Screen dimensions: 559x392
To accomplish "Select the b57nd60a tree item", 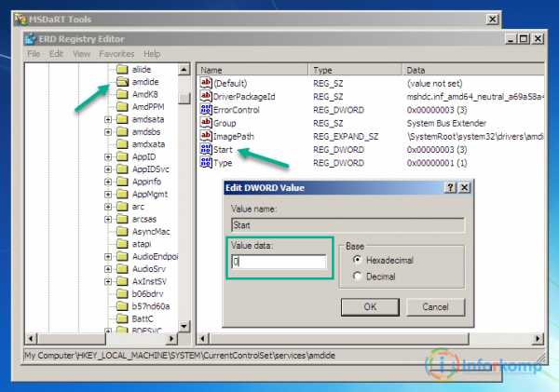I will 150,306.
